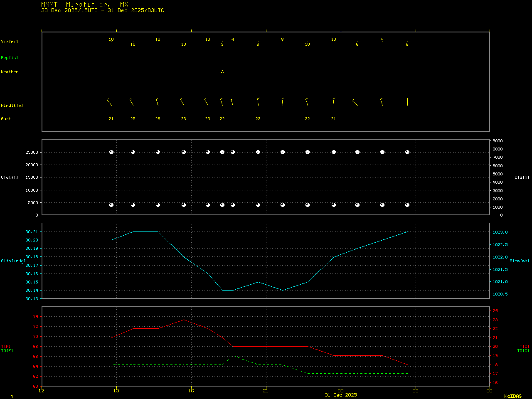Click the wind barb above gust 26
532x399 pixels.
157,102
